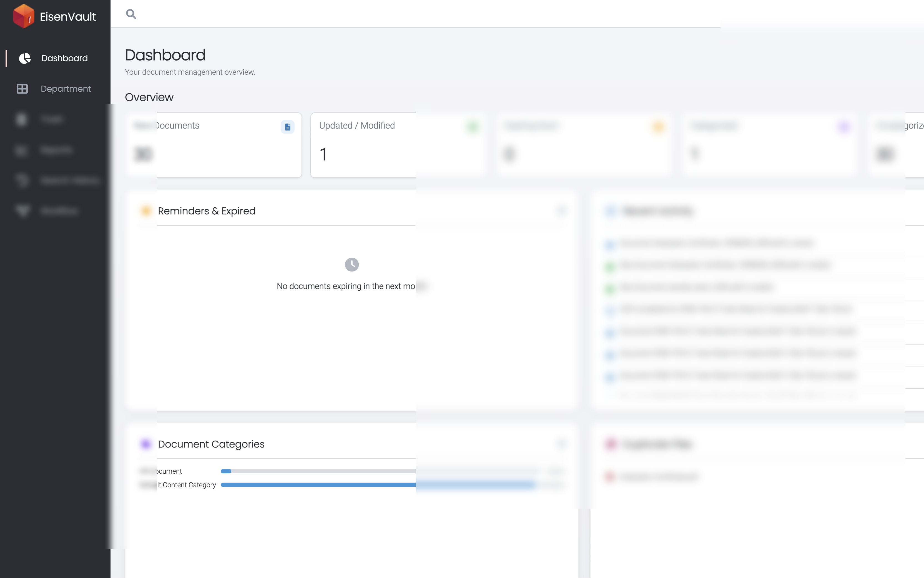Click the Reminders & Expired bell icon
The image size is (924, 578).
[146, 211]
